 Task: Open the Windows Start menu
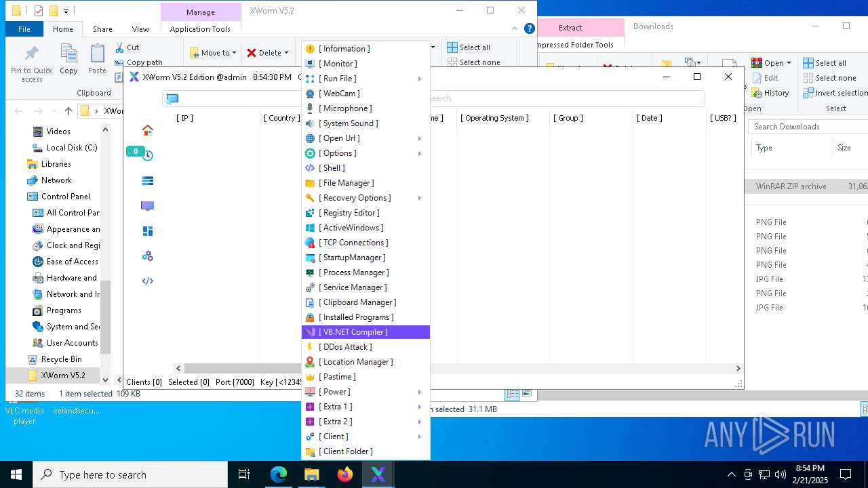16,474
